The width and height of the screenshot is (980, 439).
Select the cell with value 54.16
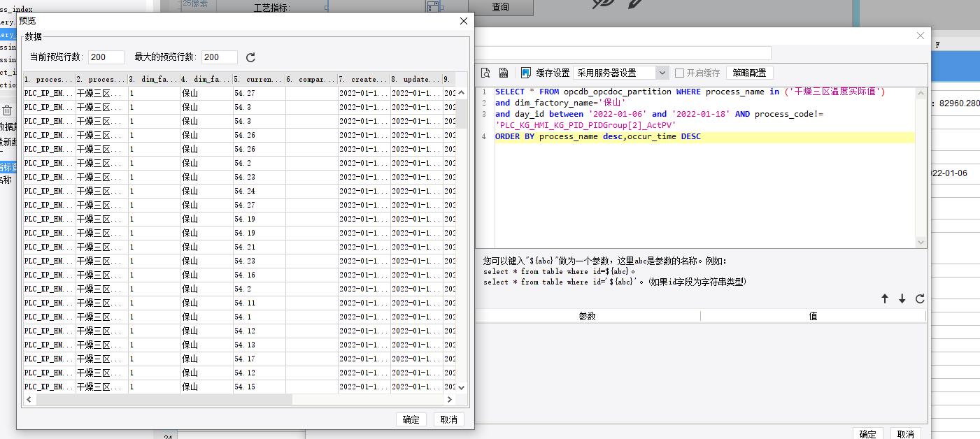pyautogui.click(x=259, y=275)
